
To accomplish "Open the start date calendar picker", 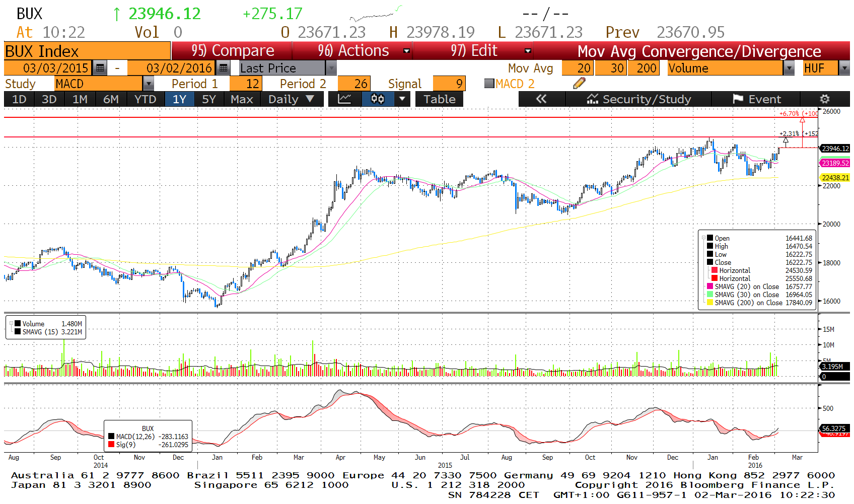I will 100,68.
